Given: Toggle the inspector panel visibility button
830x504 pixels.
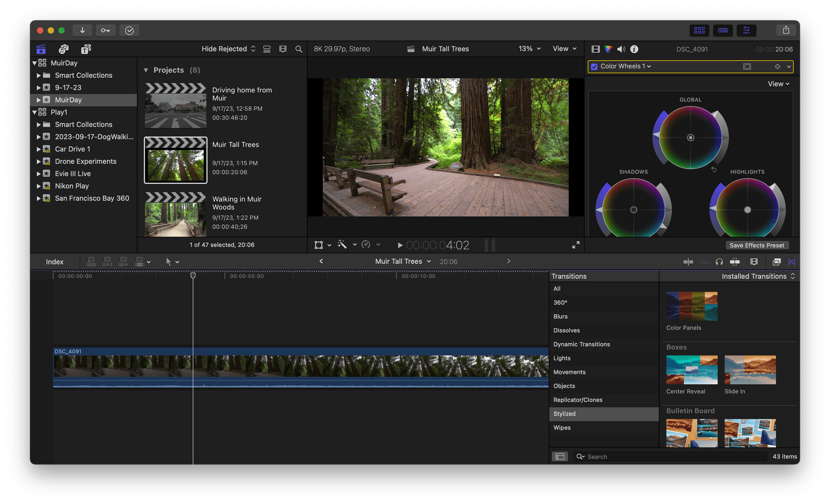Looking at the screenshot, I should 746,30.
